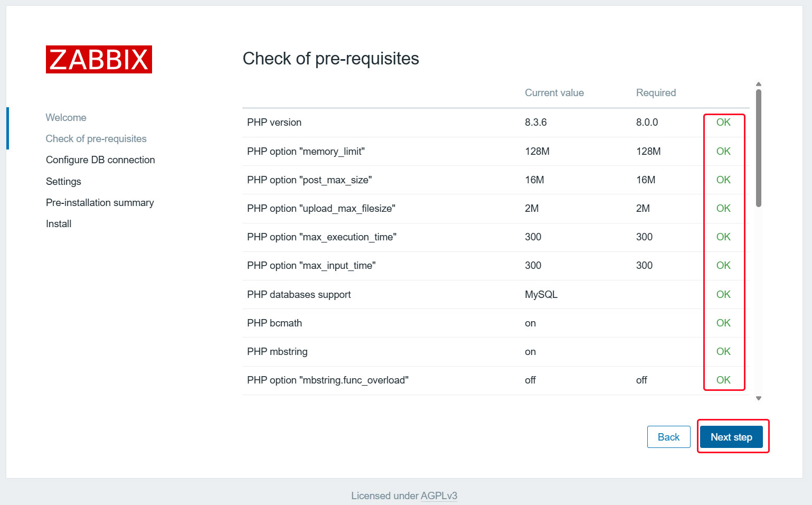Click the PHP version row label
This screenshot has height=505, width=812.
point(274,122)
